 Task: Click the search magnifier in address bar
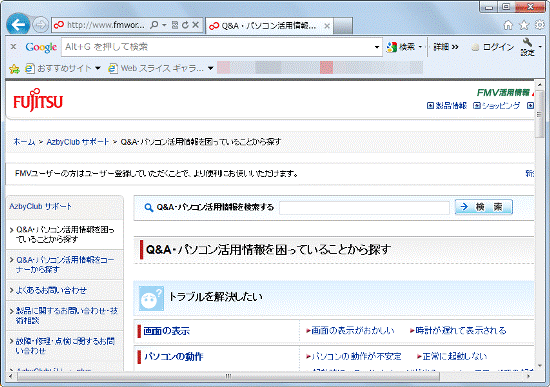point(154,25)
